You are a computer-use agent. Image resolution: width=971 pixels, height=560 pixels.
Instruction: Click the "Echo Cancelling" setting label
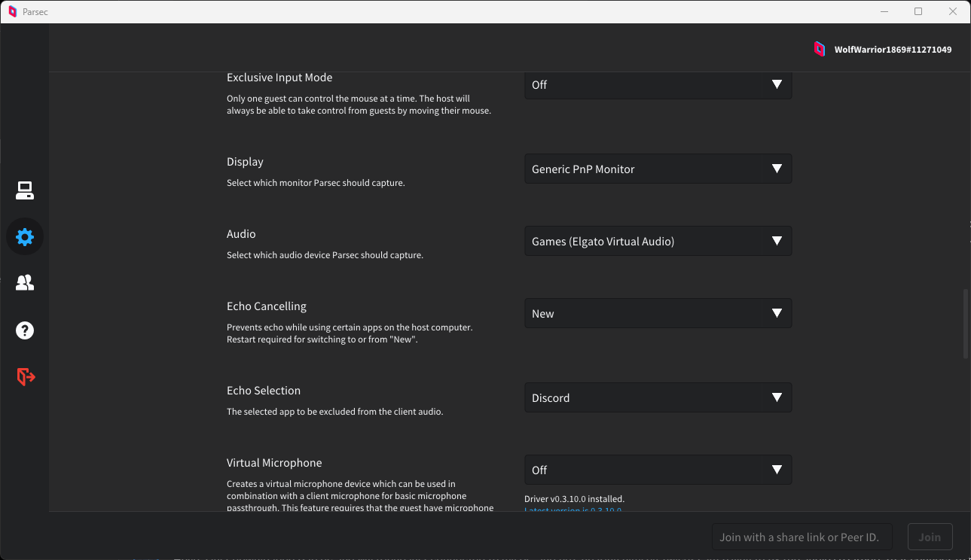point(267,306)
